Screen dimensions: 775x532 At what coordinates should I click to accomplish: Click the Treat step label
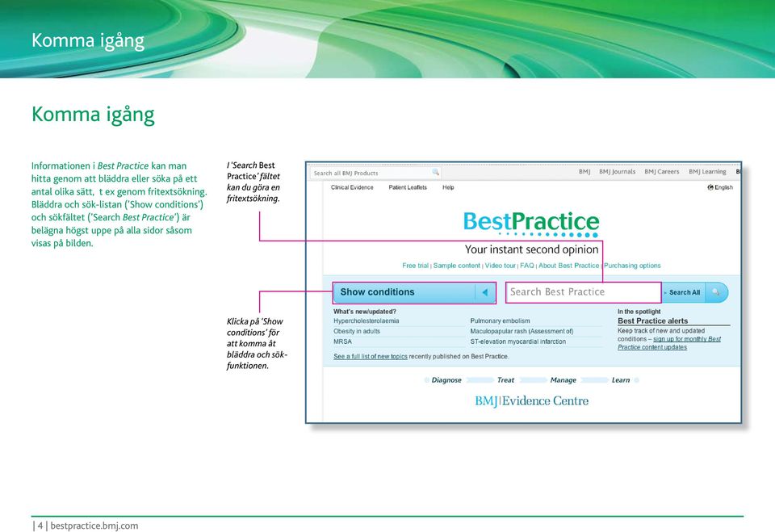pyautogui.click(x=505, y=380)
